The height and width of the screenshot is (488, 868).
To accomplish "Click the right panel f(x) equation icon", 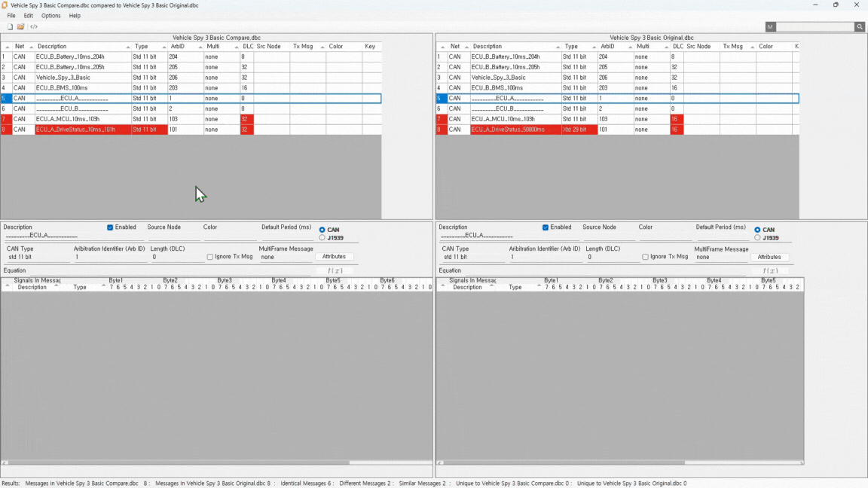I will [x=769, y=270].
